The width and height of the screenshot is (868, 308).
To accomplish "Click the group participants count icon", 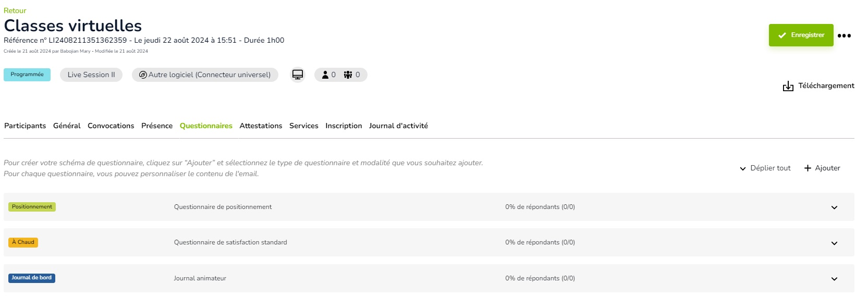I will 348,75.
